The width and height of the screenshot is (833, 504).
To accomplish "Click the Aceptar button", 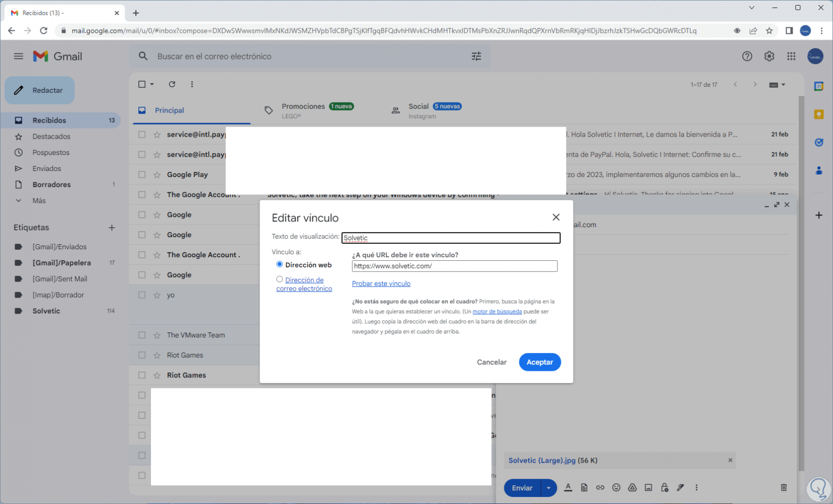I will click(x=540, y=362).
